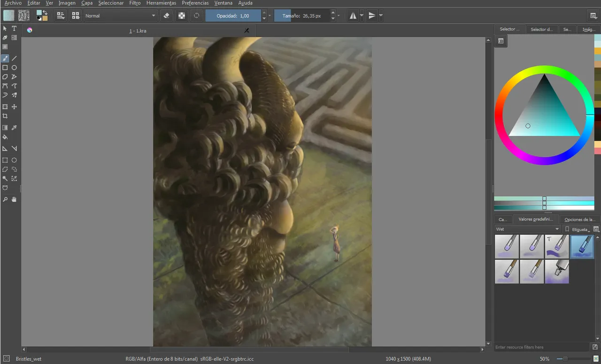Select the pan hand tool
The width and height of the screenshot is (601, 364).
(14, 199)
